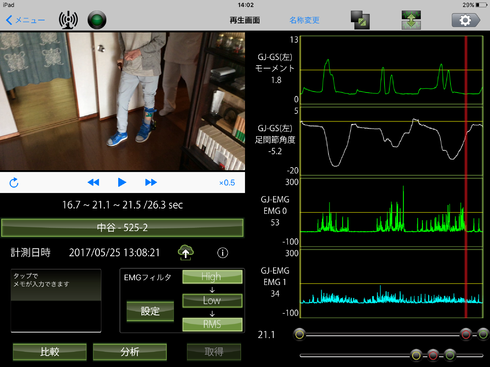This screenshot has width=490, height=367.
Task: Tap the video preview thumbnail
Action: click(x=122, y=101)
